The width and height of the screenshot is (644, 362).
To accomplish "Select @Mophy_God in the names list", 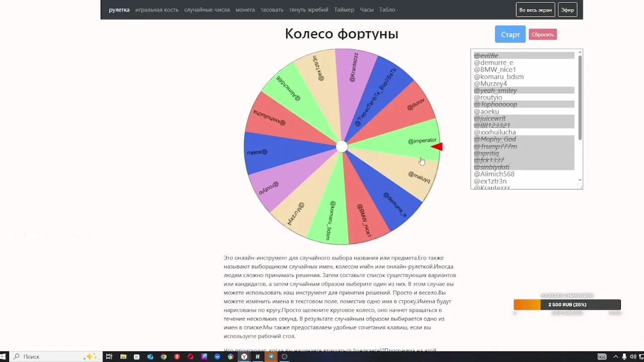I will tap(524, 139).
